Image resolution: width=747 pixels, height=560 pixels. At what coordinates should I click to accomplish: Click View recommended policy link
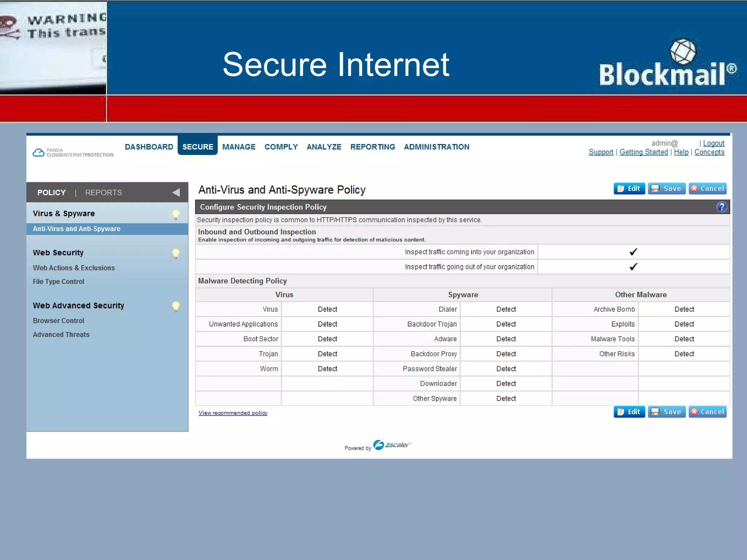[233, 413]
